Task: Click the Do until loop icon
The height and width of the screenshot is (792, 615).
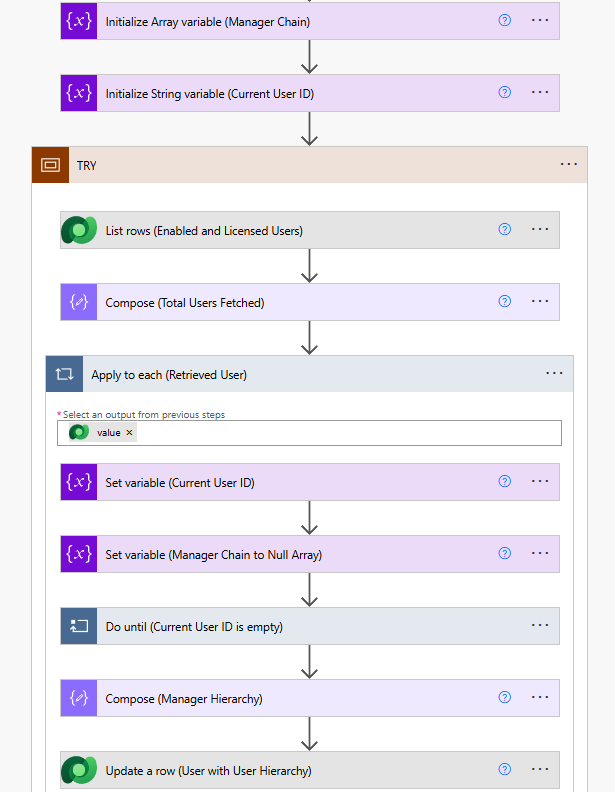Action: point(79,626)
